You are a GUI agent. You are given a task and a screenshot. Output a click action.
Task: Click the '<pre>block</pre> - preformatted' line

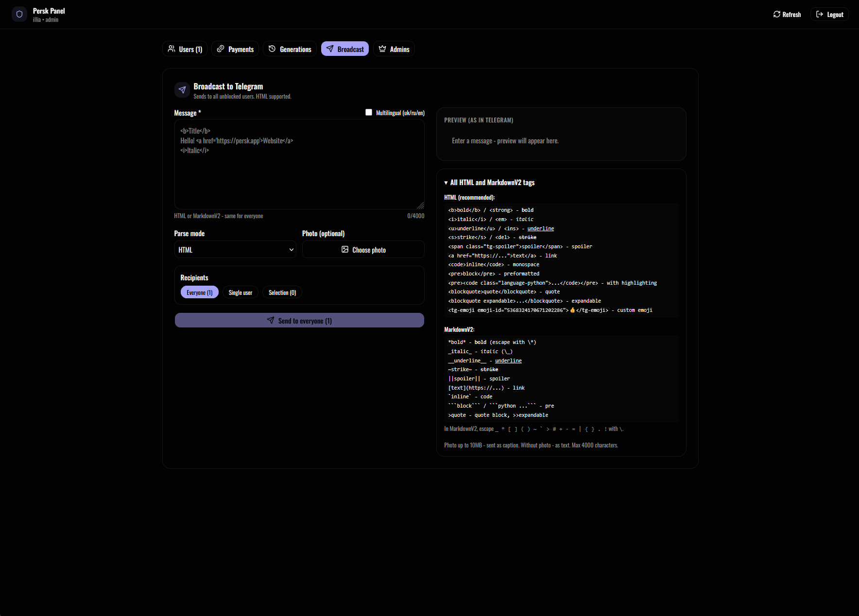coord(494,274)
